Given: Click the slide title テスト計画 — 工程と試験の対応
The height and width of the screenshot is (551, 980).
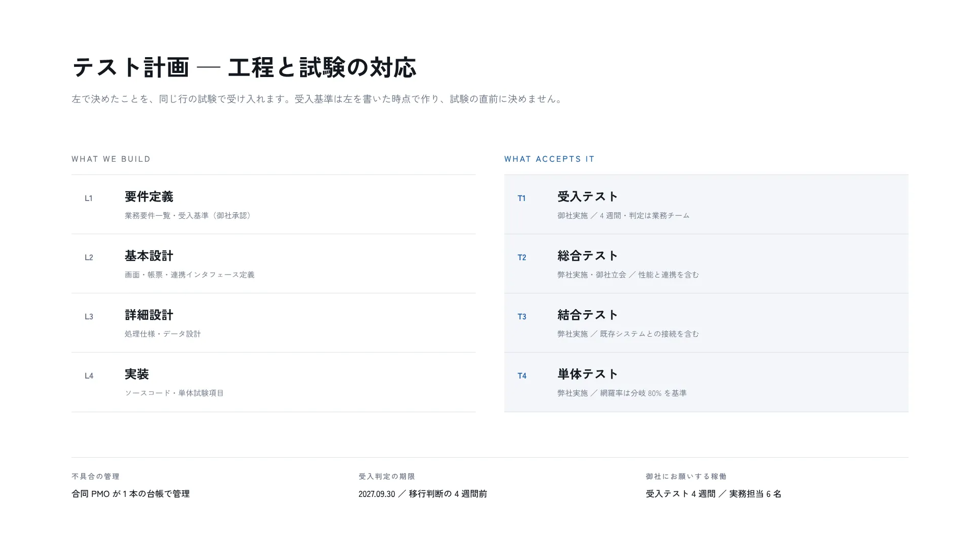Looking at the screenshot, I should [244, 67].
